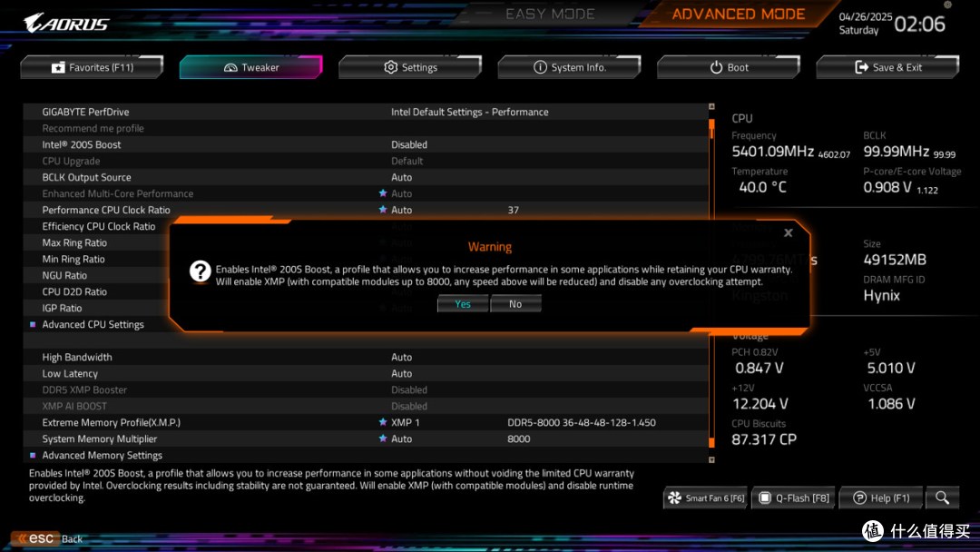Close the Warning dialog with X

[x=789, y=232]
